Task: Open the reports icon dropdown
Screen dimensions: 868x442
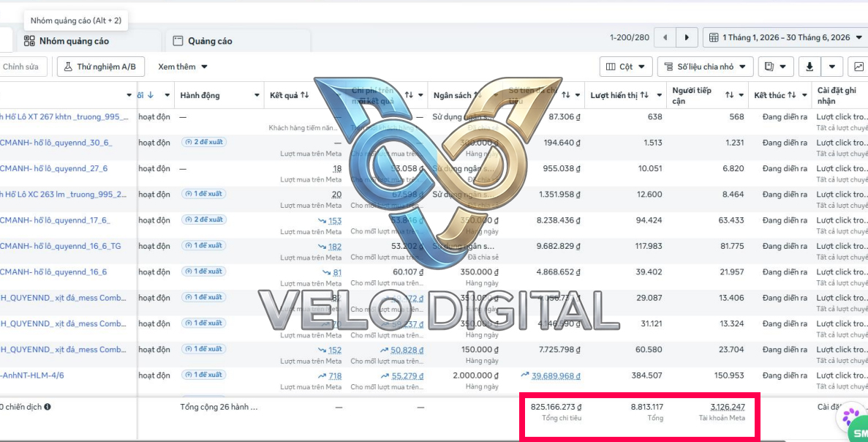Action: click(776, 67)
